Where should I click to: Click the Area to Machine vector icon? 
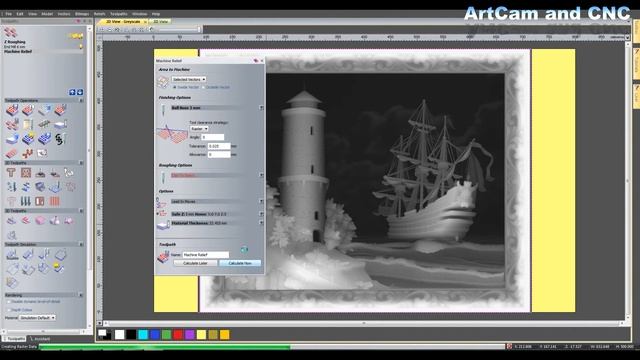tap(163, 82)
